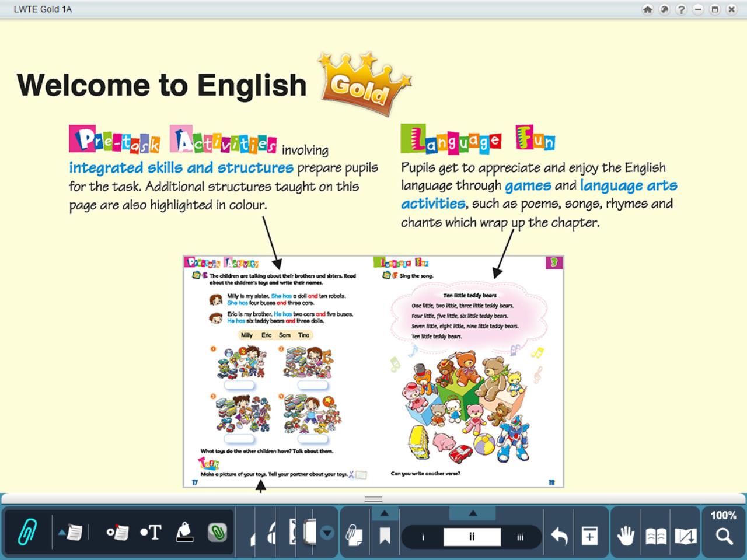Image resolution: width=747 pixels, height=560 pixels.
Task: Click the green paperclip link icon
Action: point(217,533)
